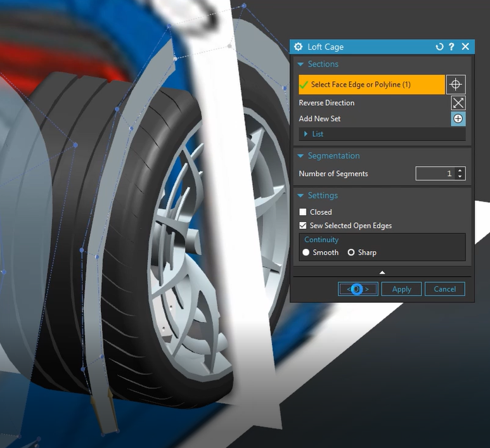Enable the Closed checkbox

point(303,212)
